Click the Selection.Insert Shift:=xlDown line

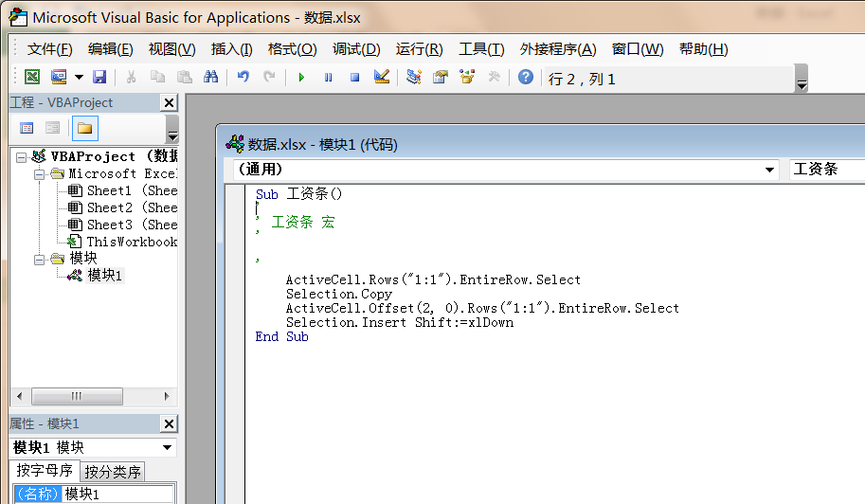400,323
